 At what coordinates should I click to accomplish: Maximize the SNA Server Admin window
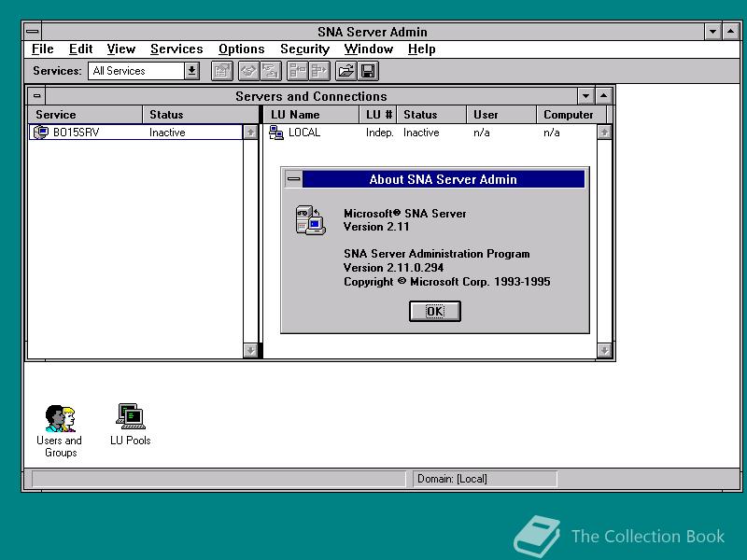pos(731,32)
